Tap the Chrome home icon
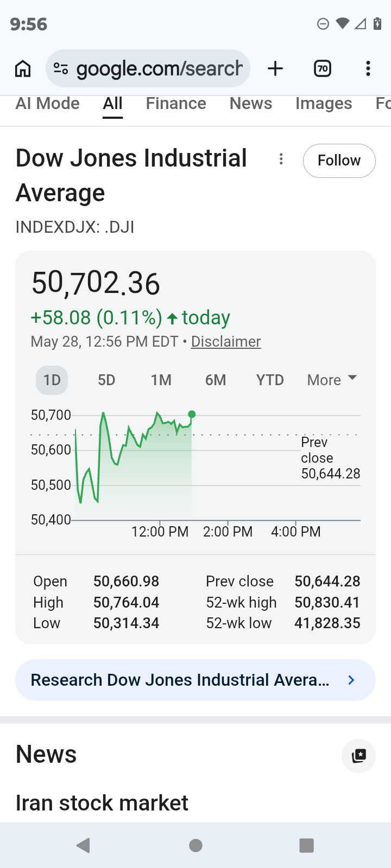The width and height of the screenshot is (391, 868). click(23, 69)
